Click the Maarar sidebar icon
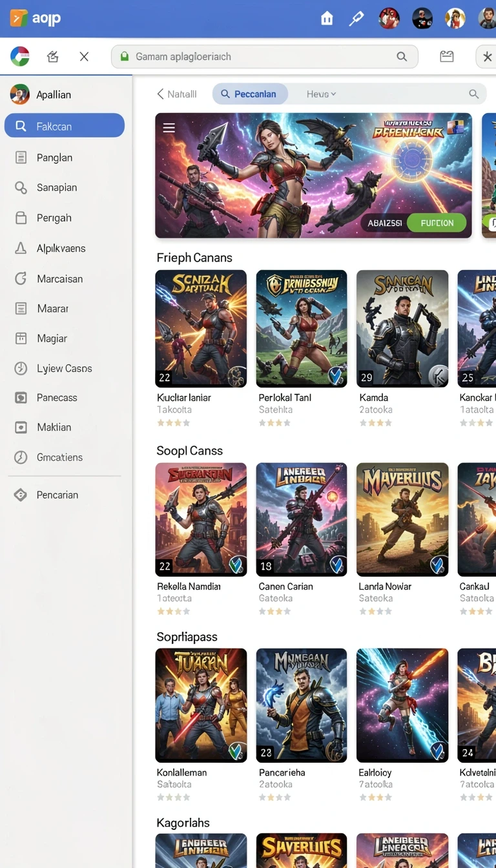496x868 pixels. pos(21,309)
